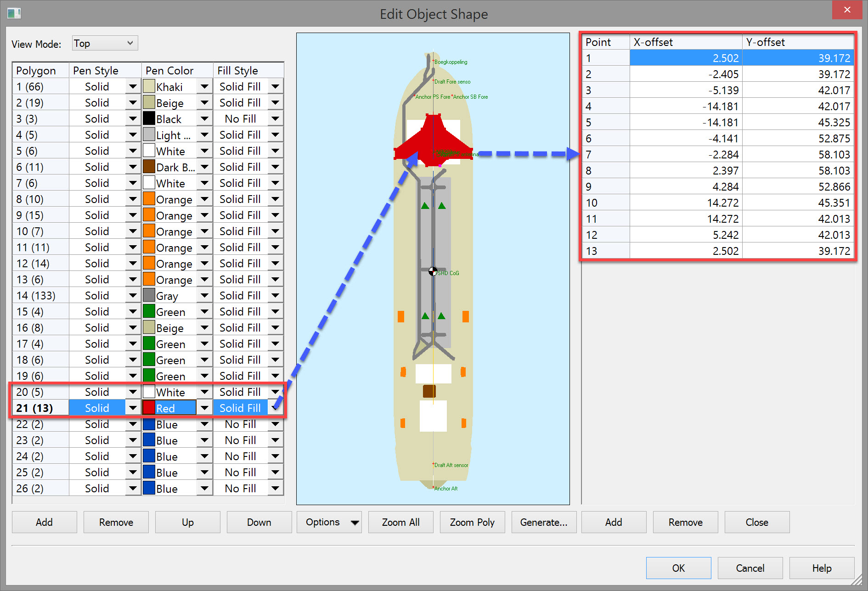
Task: Click the application icon in the title bar
Action: (14, 13)
